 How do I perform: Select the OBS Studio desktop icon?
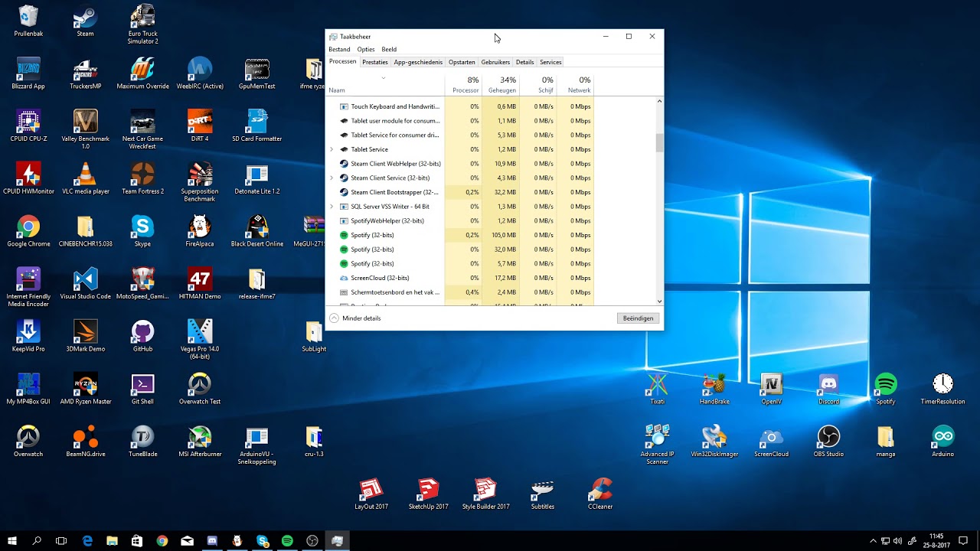(828, 442)
